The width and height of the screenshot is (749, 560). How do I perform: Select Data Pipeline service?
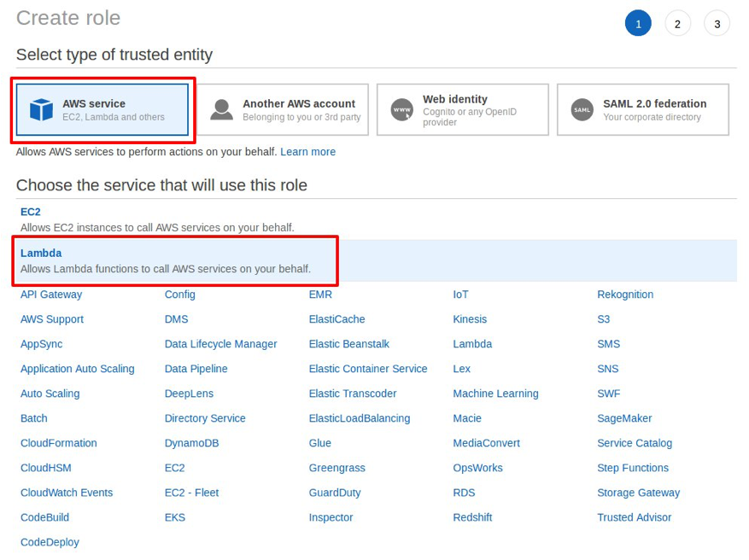click(196, 369)
